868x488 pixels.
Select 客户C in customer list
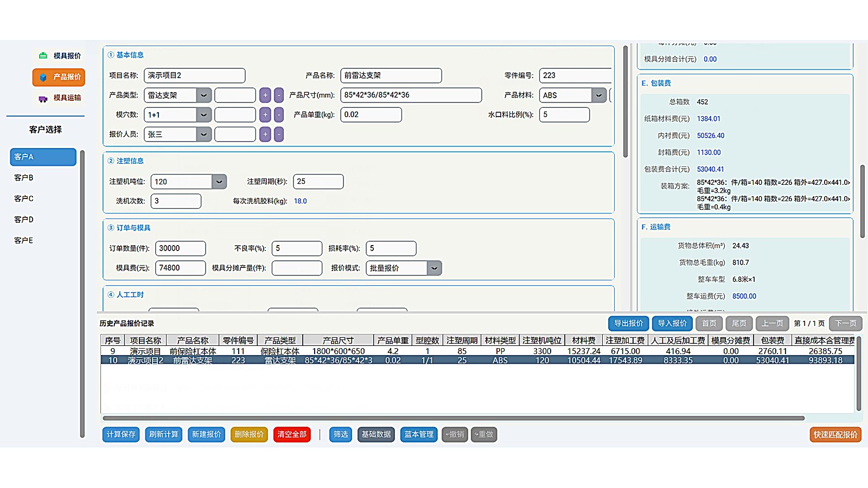coord(43,199)
